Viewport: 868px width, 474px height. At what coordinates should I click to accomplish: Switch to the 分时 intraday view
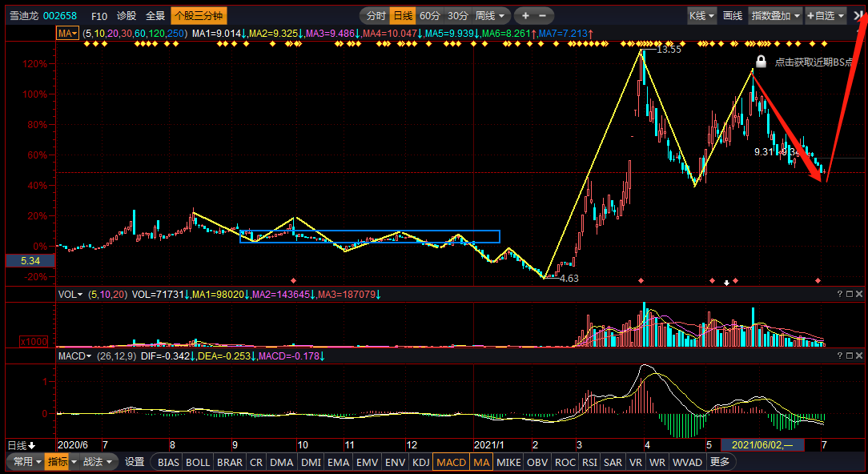click(x=376, y=15)
